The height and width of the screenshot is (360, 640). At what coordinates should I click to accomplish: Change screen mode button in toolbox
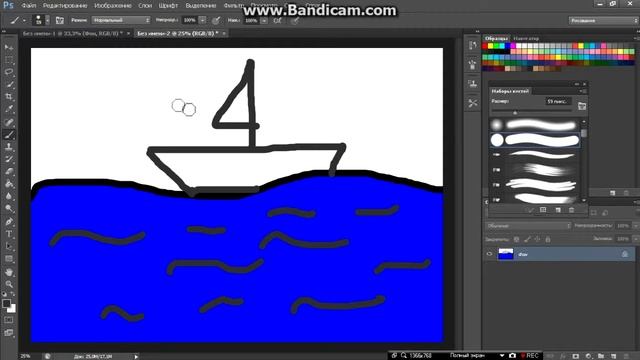coord(9,333)
